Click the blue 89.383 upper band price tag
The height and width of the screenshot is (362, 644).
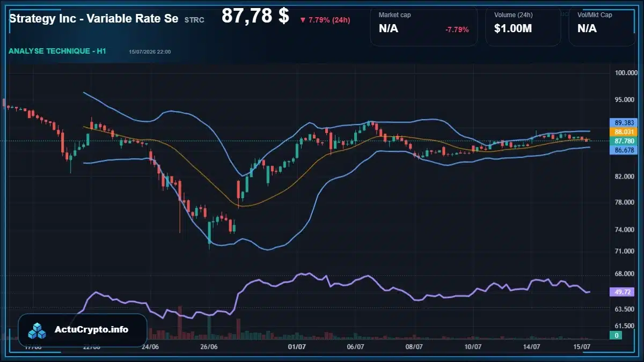tap(625, 122)
